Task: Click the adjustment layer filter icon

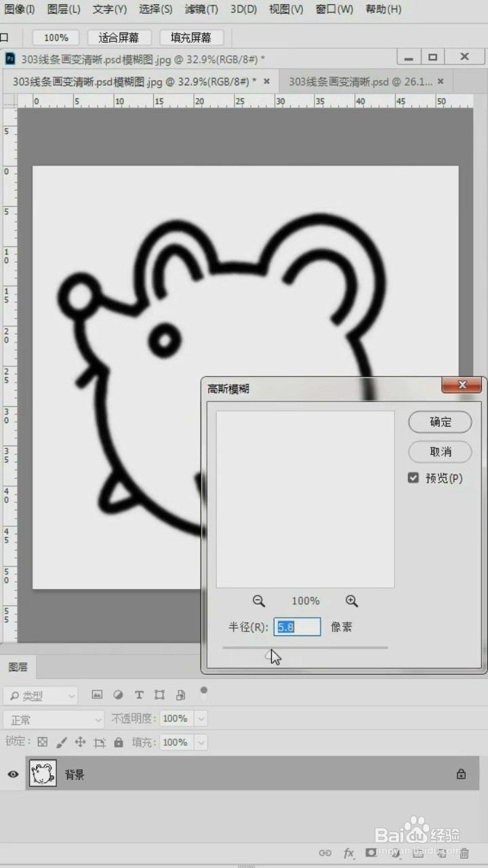Action: coord(118,695)
